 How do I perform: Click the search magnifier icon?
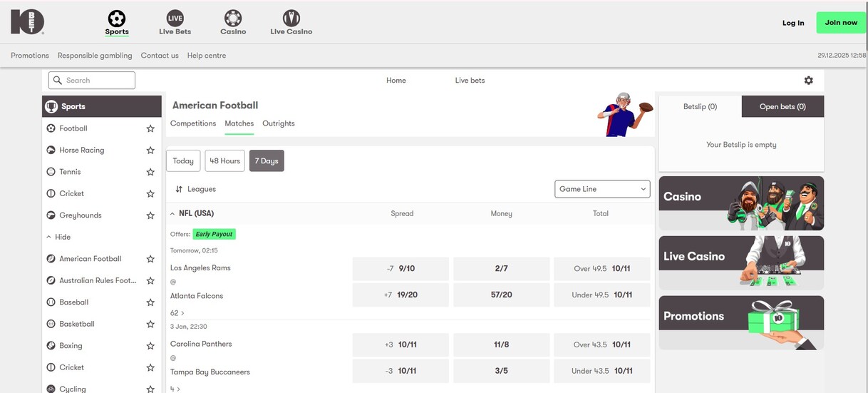tap(57, 81)
